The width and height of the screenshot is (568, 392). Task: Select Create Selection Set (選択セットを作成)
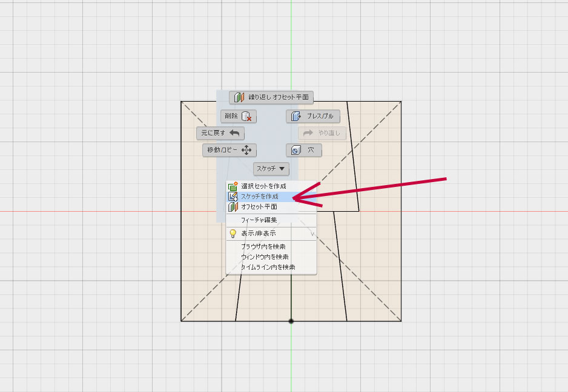263,186
